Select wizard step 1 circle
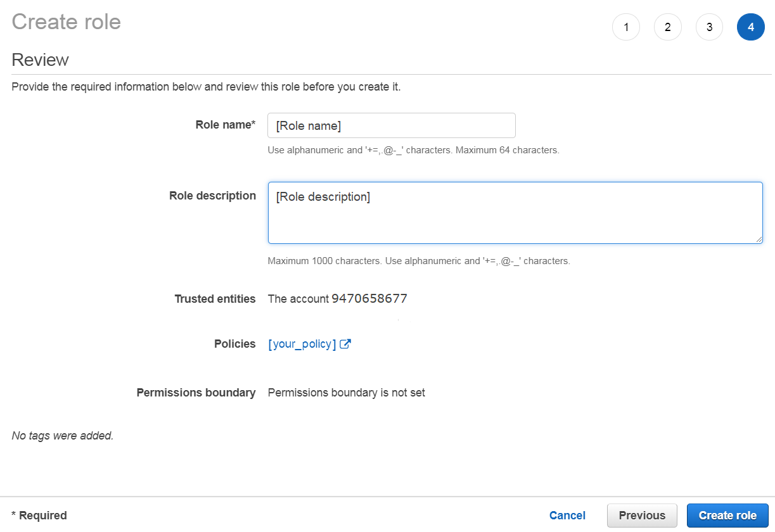The image size is (775, 532). click(x=626, y=27)
